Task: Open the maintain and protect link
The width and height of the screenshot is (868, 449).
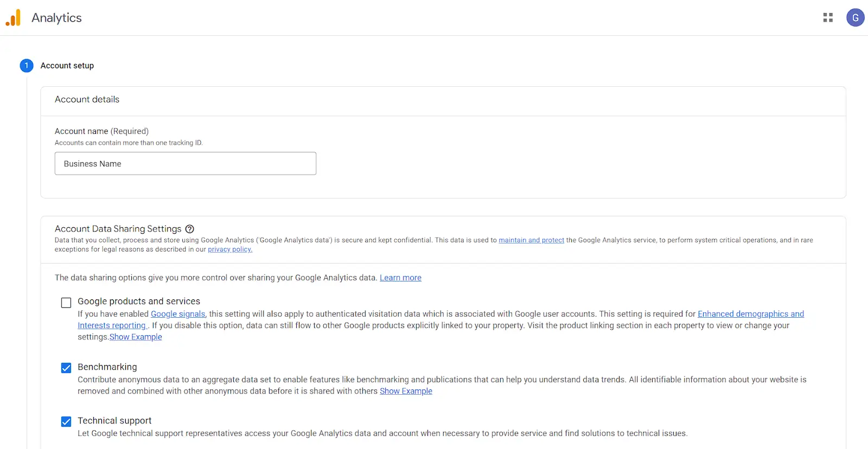Action: [531, 240]
